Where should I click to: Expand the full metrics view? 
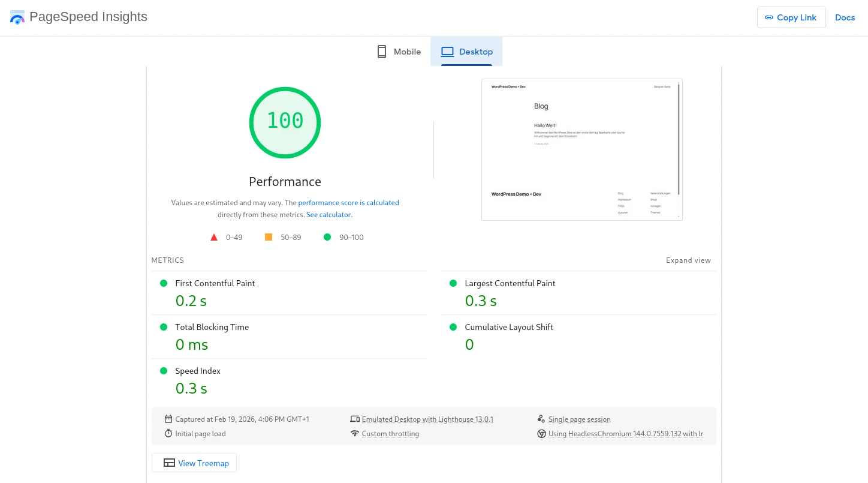pos(688,260)
